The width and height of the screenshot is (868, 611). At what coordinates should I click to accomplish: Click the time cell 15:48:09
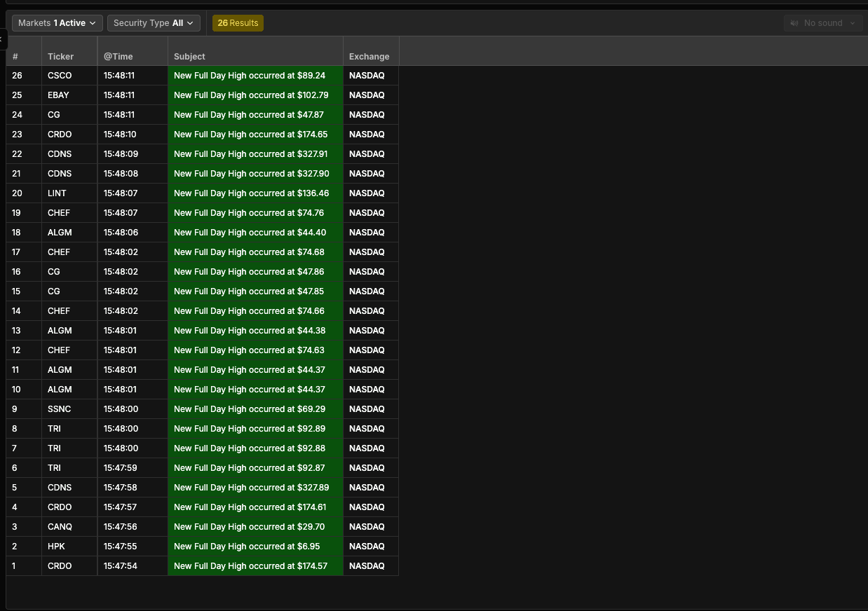click(x=133, y=154)
